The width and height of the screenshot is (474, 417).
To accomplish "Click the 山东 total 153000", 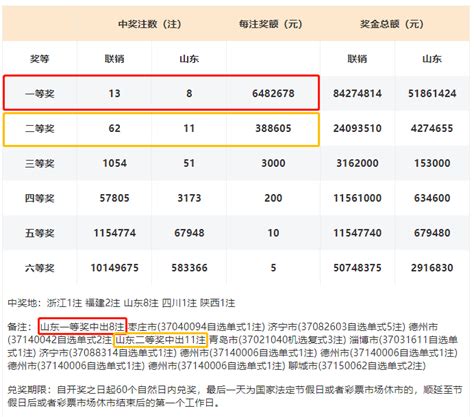I will click(432, 163).
